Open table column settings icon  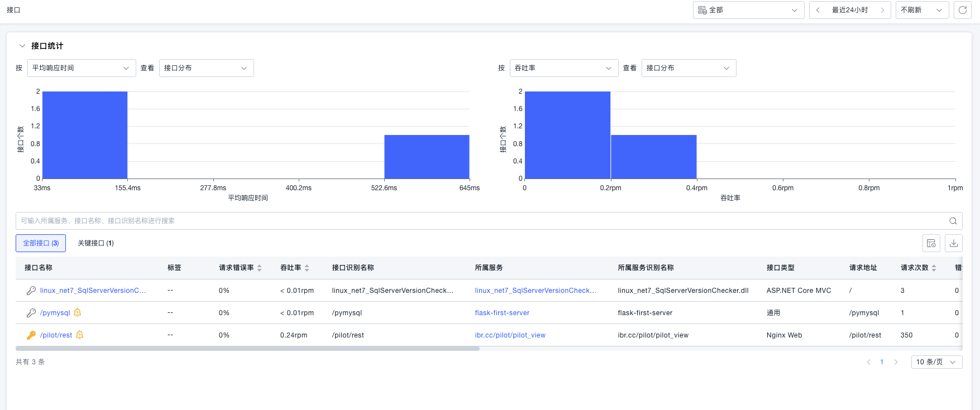(931, 243)
